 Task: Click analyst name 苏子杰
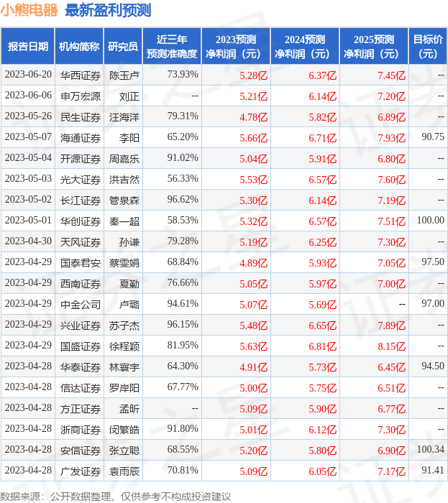(124, 326)
